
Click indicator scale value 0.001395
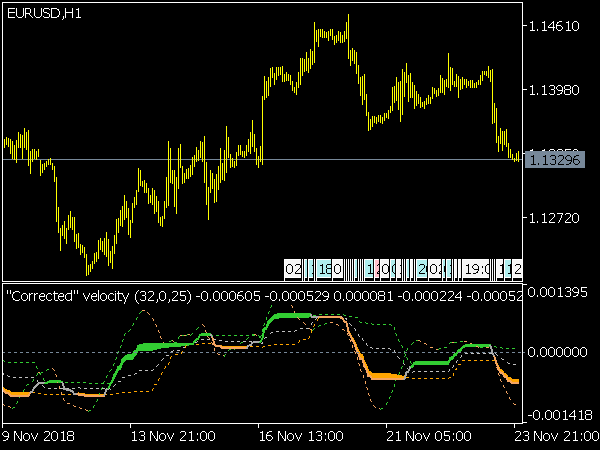point(557,292)
